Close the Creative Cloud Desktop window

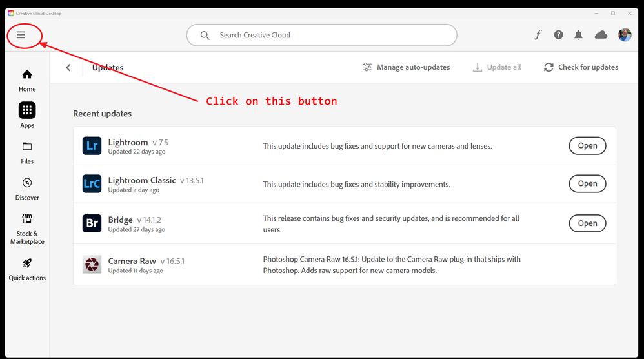[630, 13]
